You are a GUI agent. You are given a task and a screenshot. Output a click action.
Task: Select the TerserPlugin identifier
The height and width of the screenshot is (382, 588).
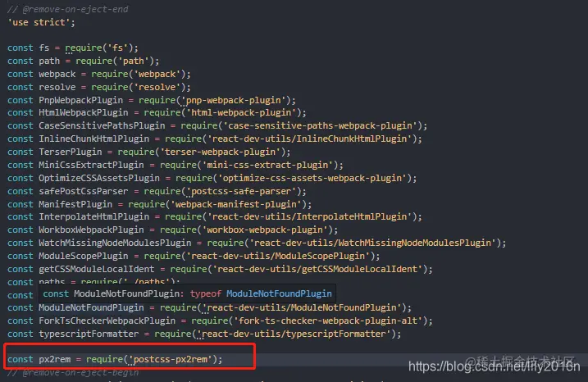(x=71, y=152)
